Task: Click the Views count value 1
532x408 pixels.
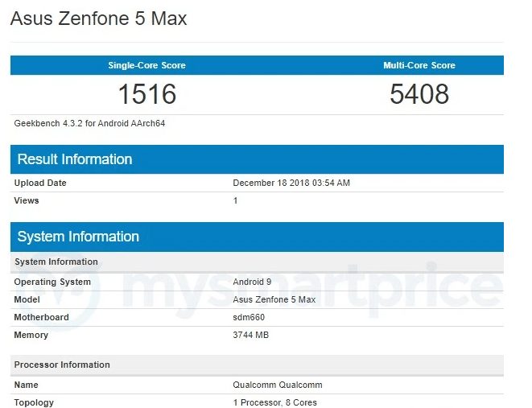Action: pyautogui.click(x=235, y=200)
